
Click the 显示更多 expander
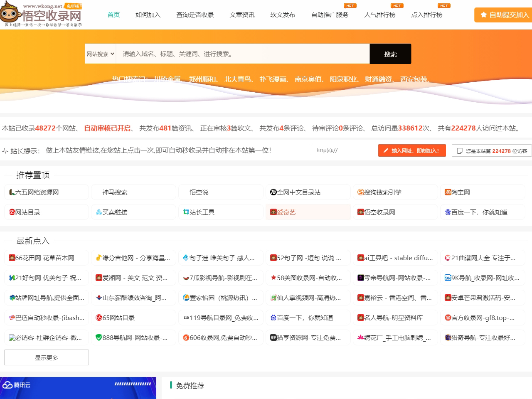(46, 357)
